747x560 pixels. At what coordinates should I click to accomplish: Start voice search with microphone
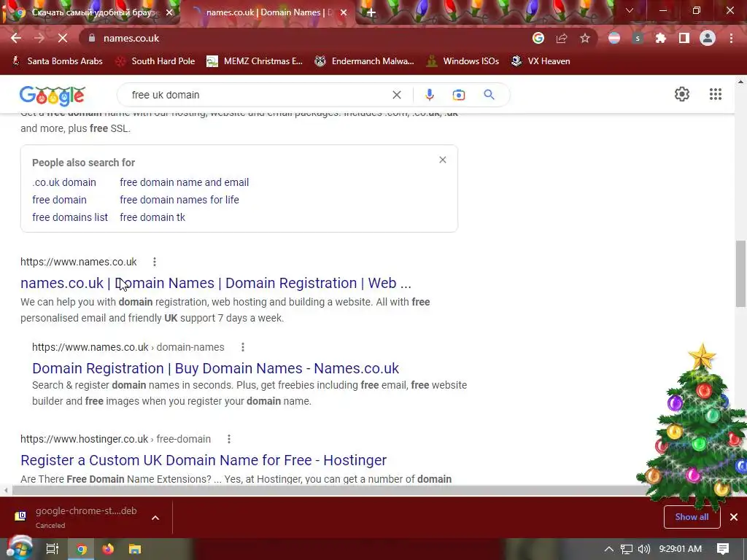pos(429,95)
